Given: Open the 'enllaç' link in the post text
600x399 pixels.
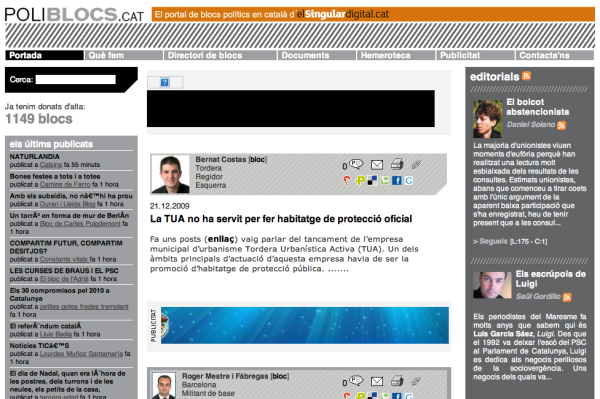Looking at the screenshot, I should pos(221,239).
